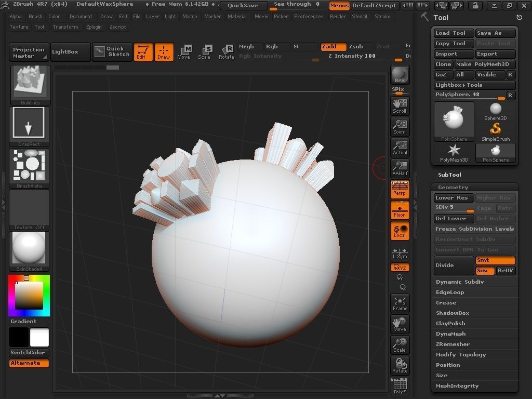The height and width of the screenshot is (399, 532).
Task: Activate Draw mode button
Action: click(164, 52)
